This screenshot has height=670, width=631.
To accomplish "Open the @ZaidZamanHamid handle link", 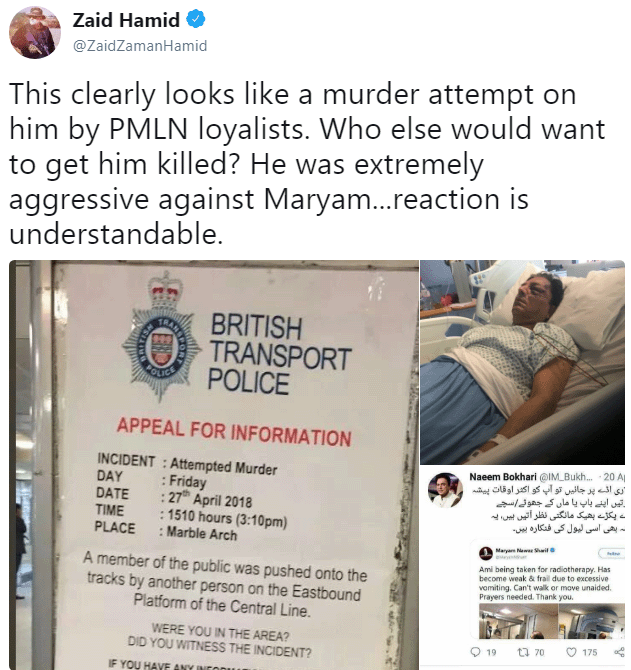I will click(x=140, y=46).
